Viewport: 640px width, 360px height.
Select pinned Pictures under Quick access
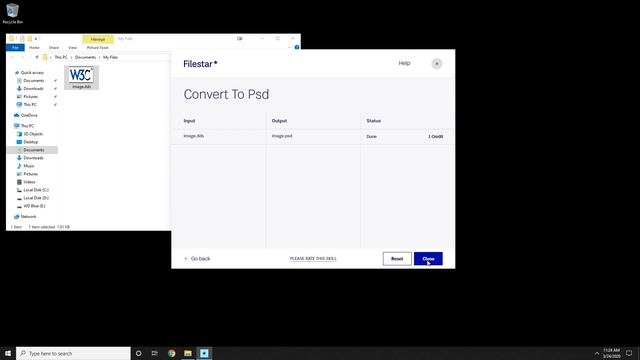click(x=30, y=97)
